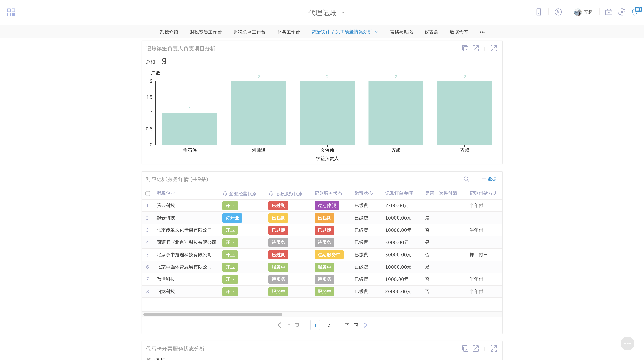Export data of 代写卡开票服务状态分析 chart
Viewport: 644px width, 360px height.
[x=465, y=348]
